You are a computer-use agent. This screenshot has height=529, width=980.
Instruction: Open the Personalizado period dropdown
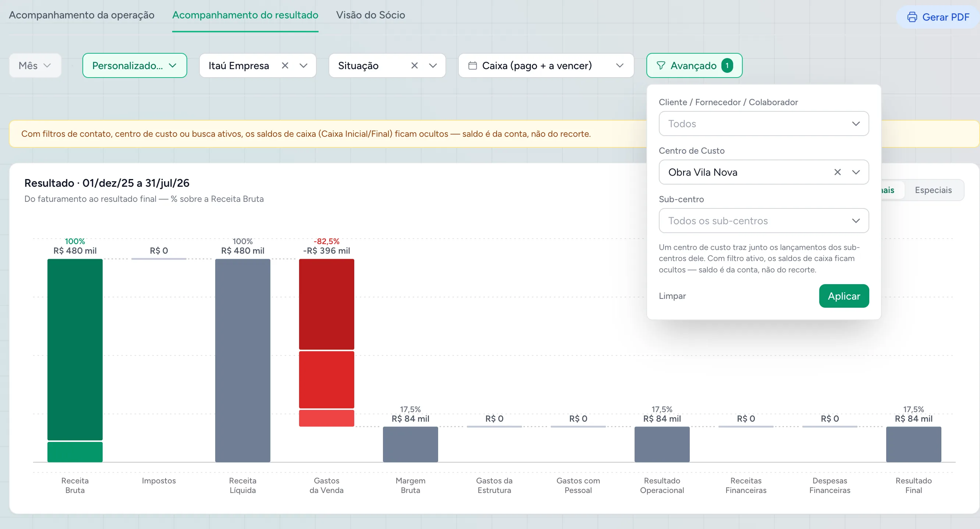[x=135, y=65]
